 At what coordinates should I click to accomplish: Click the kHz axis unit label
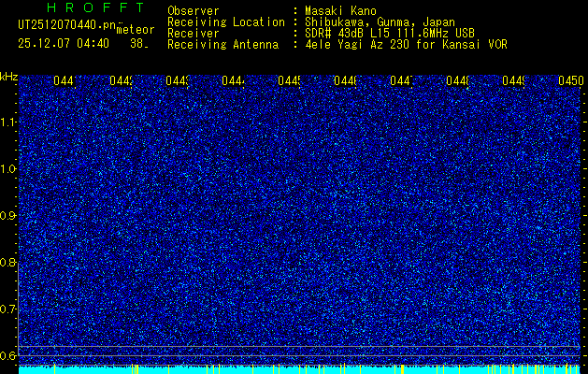(8, 77)
